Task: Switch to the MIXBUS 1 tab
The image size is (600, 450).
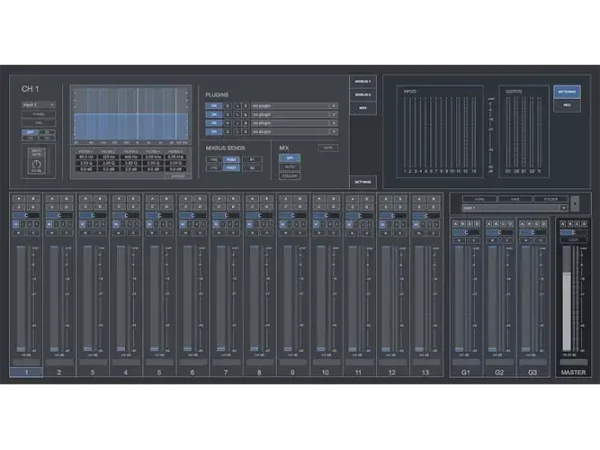Action: pos(363,82)
